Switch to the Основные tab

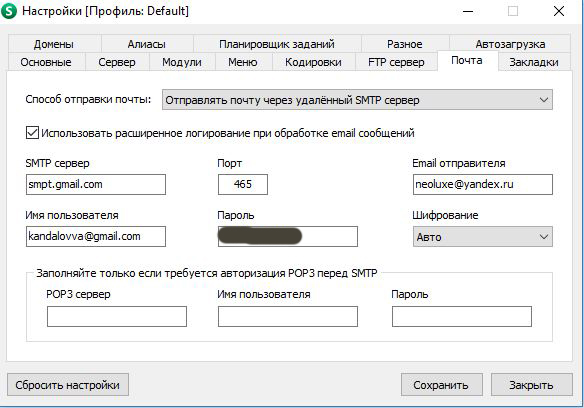point(46,62)
